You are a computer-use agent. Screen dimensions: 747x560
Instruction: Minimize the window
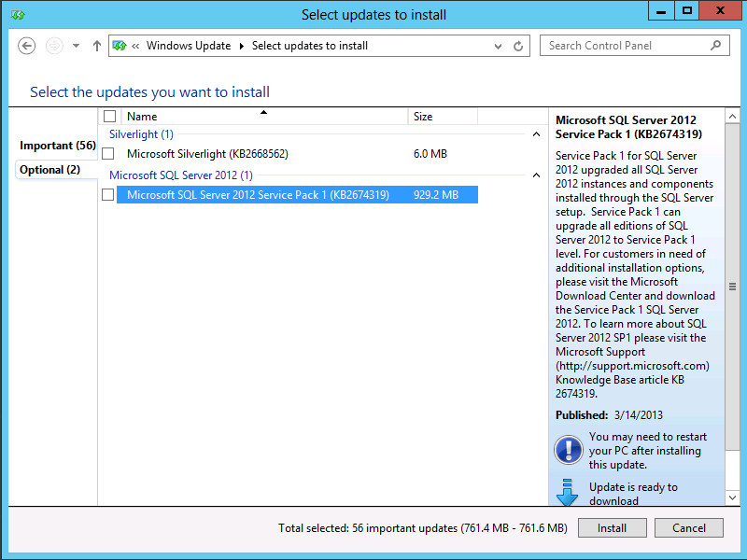[x=661, y=11]
